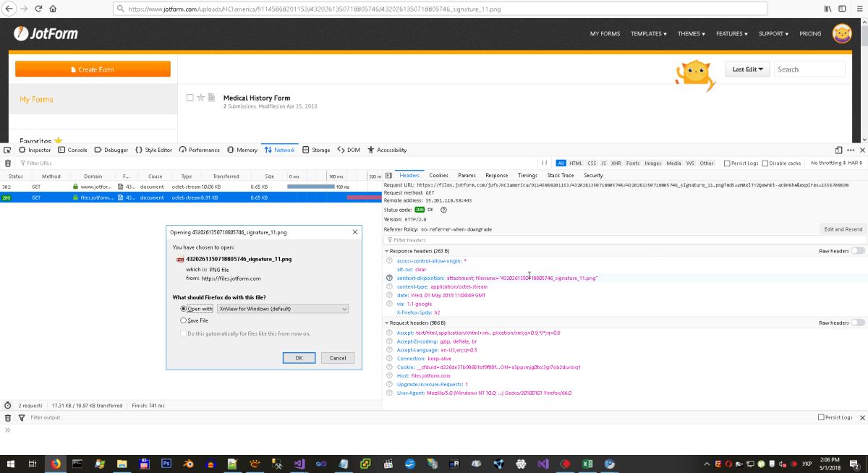Click help icon next to content-disposition header
The image size is (868, 473).
pos(389,278)
